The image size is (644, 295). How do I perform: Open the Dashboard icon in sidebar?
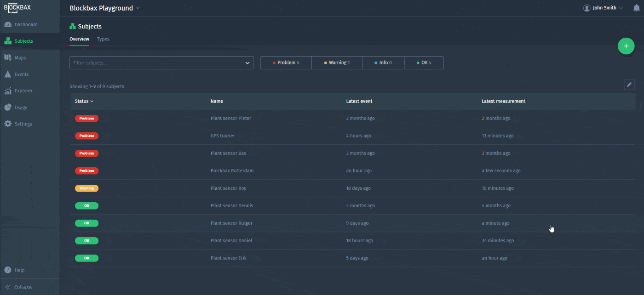8,24
